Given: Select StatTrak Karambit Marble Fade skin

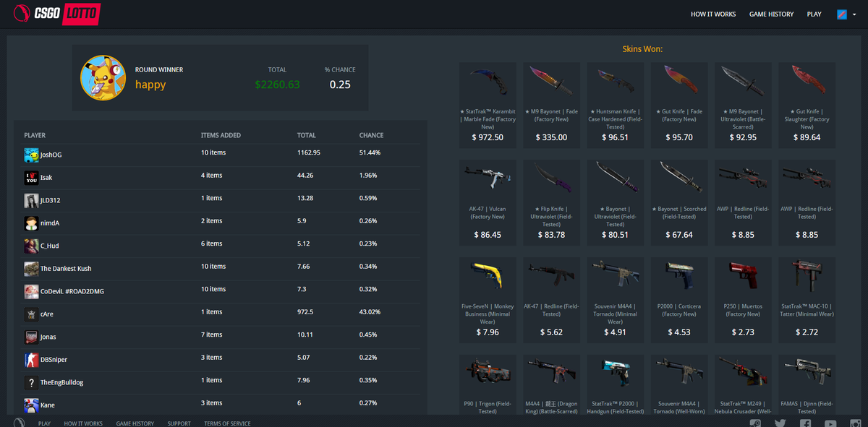Looking at the screenshot, I should (488, 105).
